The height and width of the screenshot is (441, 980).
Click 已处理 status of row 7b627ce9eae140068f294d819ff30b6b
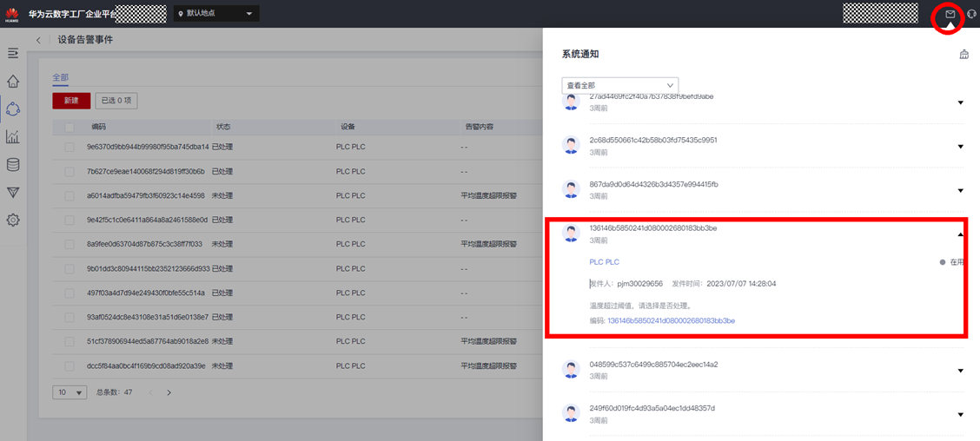pyautogui.click(x=222, y=171)
